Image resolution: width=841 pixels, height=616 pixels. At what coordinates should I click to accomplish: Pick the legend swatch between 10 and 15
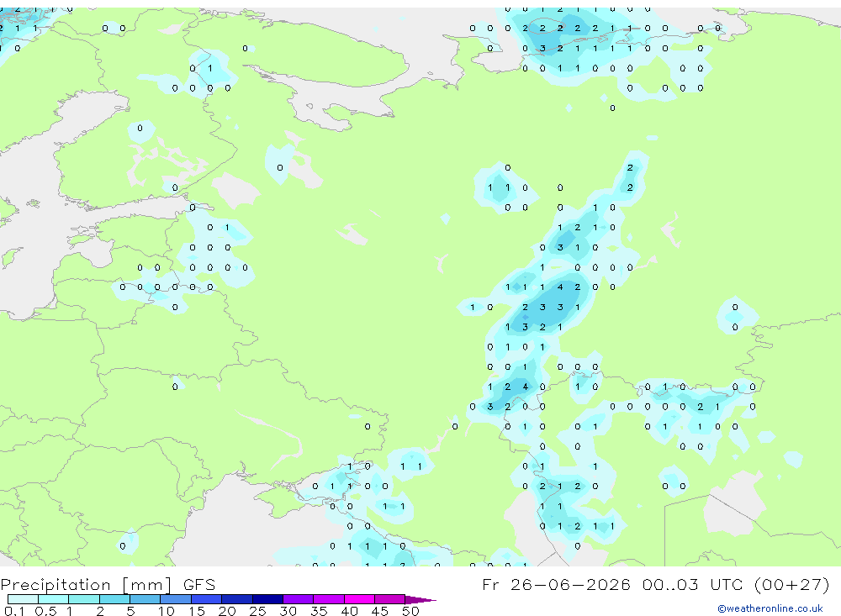click(x=176, y=599)
